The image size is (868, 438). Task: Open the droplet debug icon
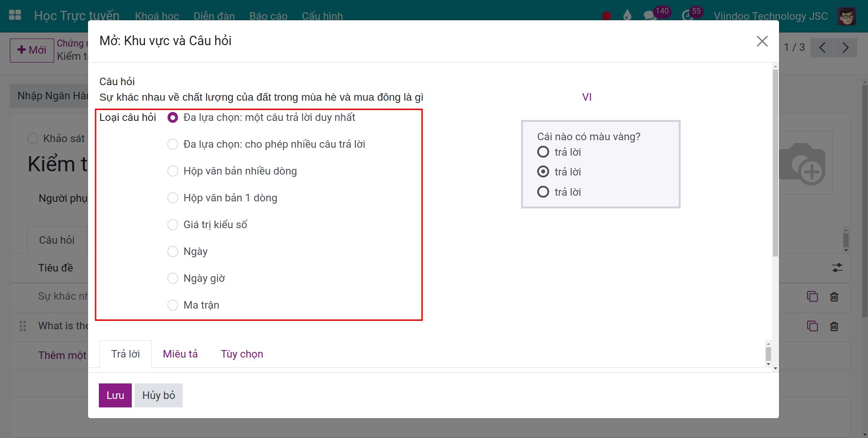click(627, 16)
